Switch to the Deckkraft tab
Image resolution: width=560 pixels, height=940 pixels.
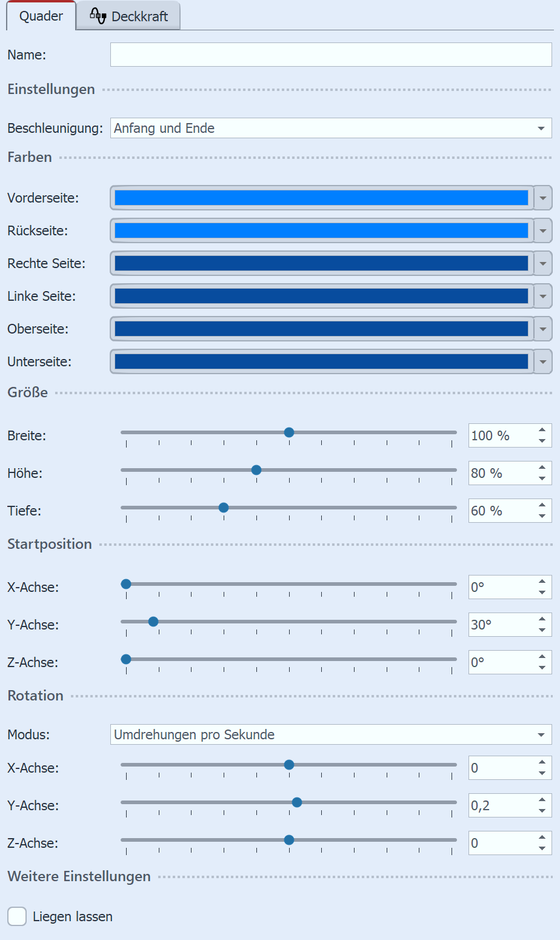[x=128, y=16]
